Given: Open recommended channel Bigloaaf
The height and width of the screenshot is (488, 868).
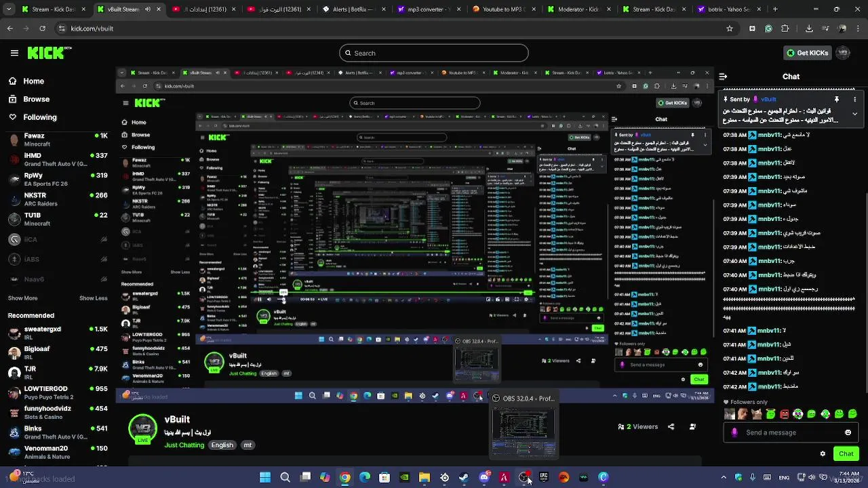Looking at the screenshot, I should (58, 352).
